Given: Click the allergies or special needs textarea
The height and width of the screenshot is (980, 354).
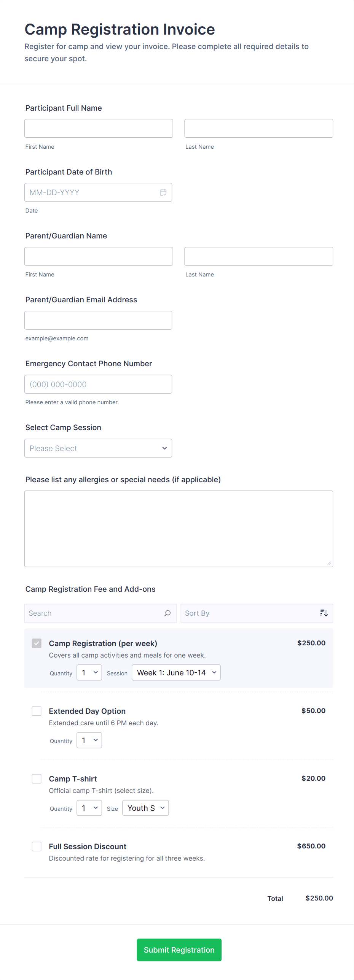Looking at the screenshot, I should (x=179, y=529).
